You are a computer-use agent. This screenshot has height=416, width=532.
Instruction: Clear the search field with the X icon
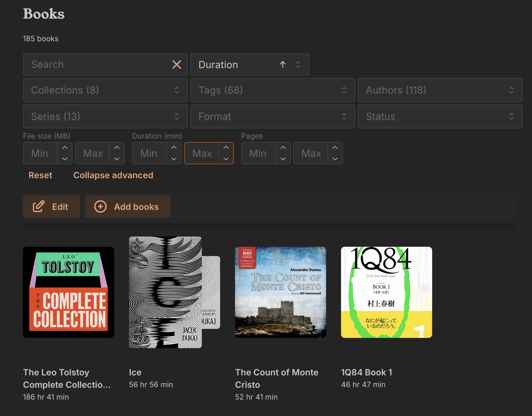coord(177,64)
